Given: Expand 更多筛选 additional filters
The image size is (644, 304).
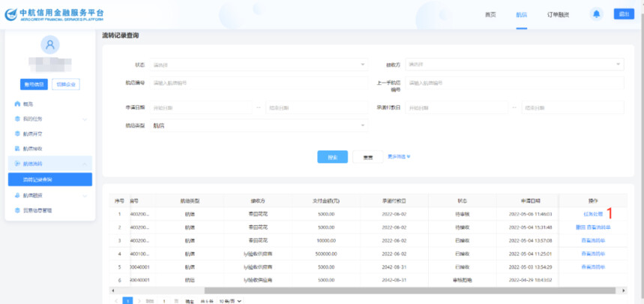Looking at the screenshot, I should (x=399, y=157).
